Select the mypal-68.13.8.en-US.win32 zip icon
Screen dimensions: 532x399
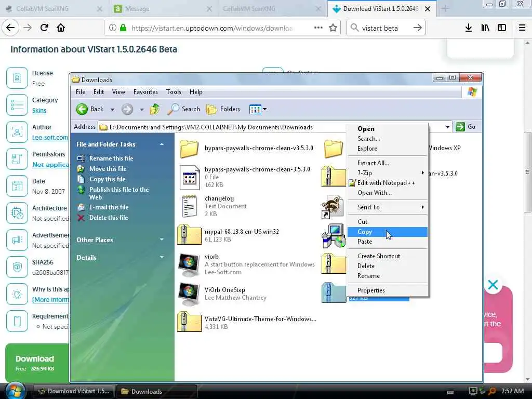point(189,235)
